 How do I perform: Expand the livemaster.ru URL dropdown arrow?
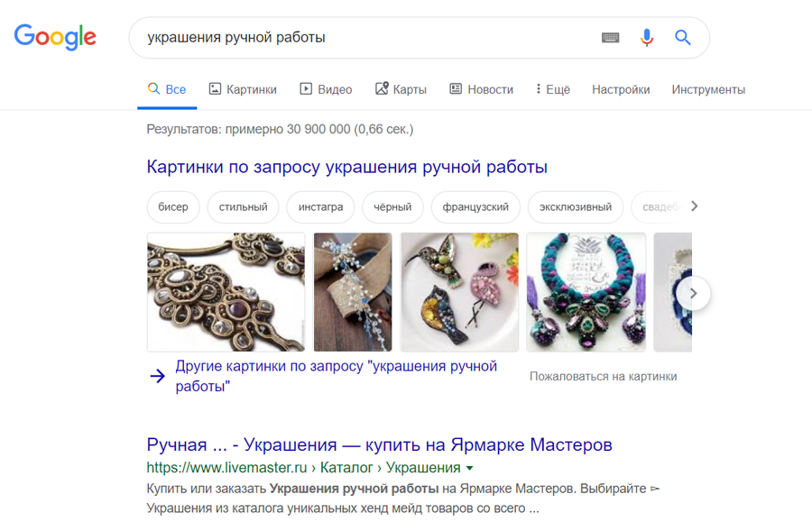coord(470,468)
